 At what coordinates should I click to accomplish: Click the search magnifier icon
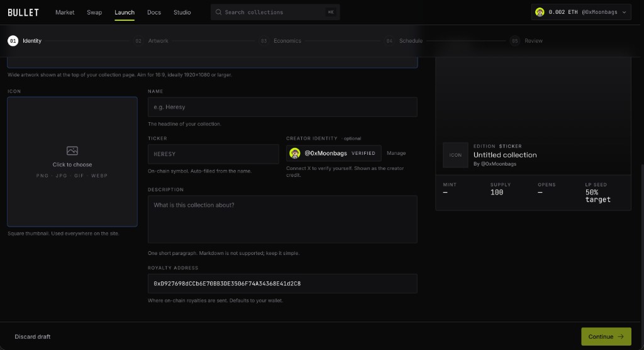tap(218, 13)
